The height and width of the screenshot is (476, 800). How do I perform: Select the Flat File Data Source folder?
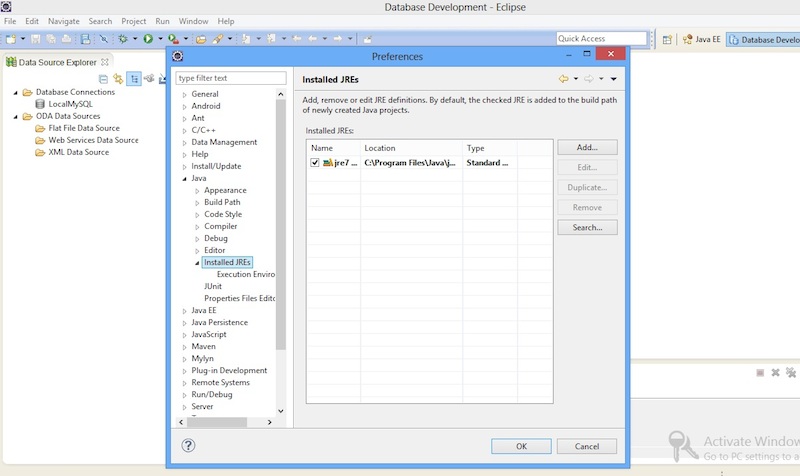[78, 129]
